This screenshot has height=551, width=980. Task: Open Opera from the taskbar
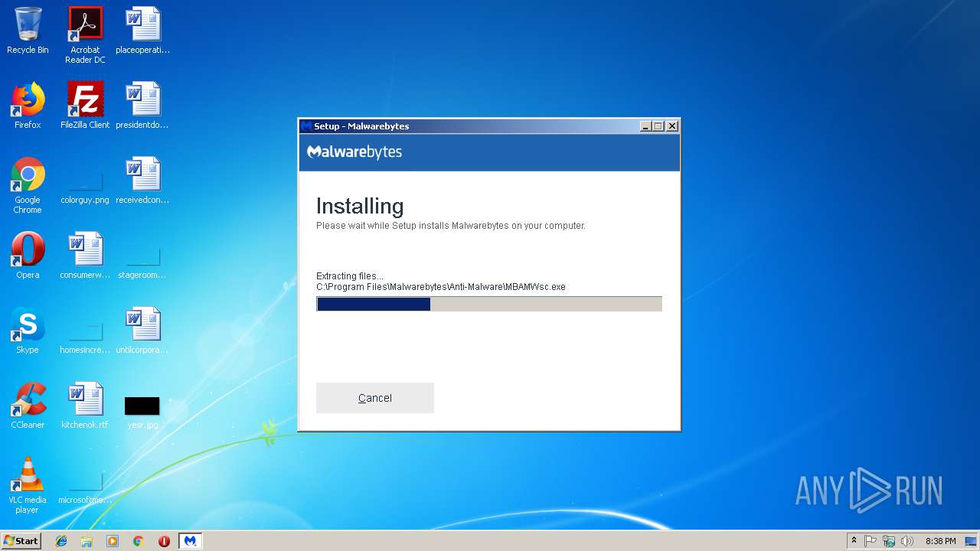tap(164, 541)
